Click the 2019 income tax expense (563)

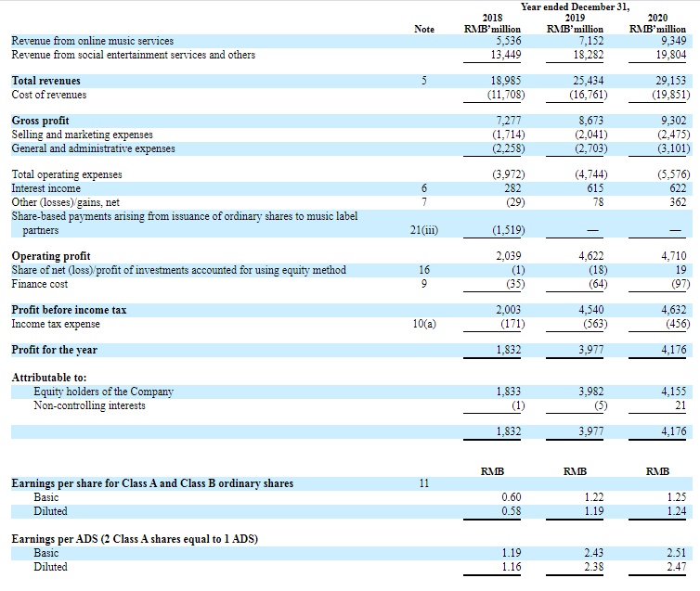click(595, 324)
